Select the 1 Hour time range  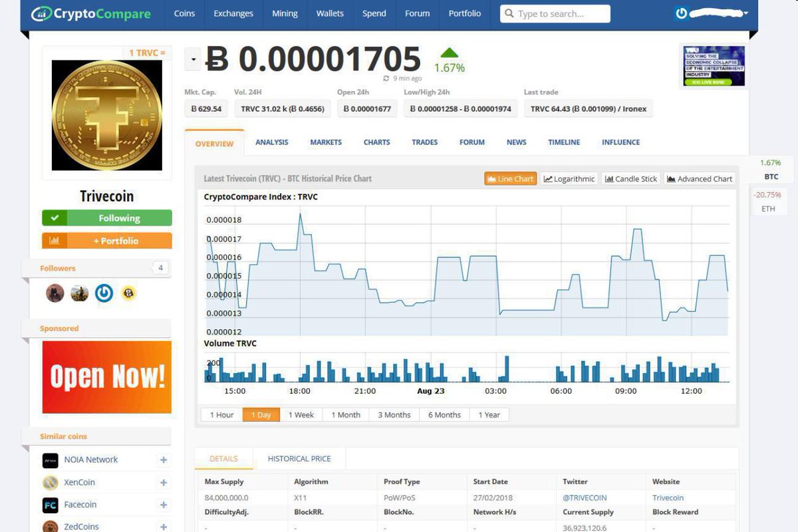coord(221,415)
